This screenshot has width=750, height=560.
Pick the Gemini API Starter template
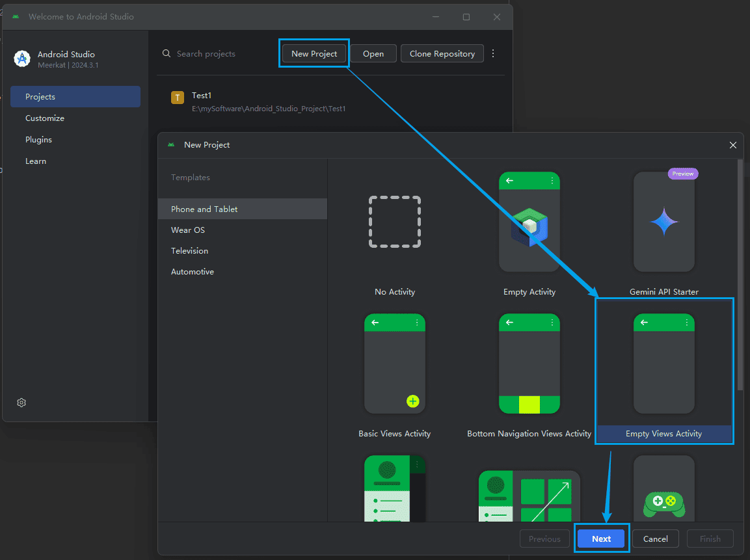663,222
